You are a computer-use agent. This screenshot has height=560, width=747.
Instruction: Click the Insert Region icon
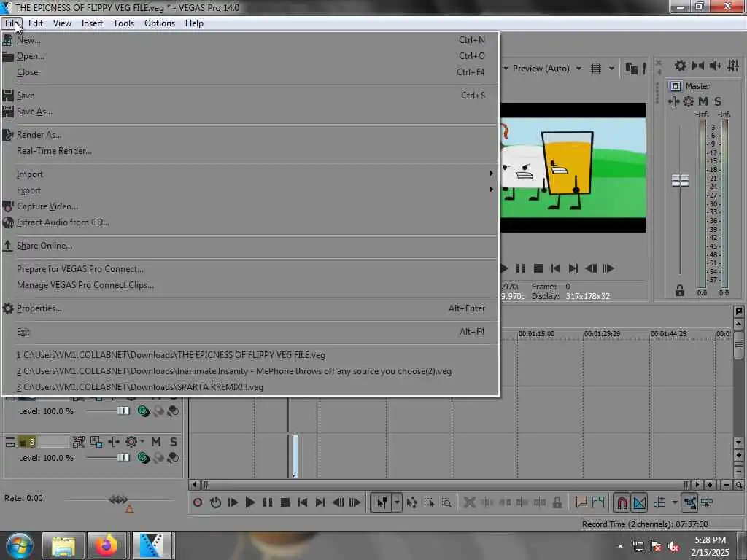(x=598, y=502)
